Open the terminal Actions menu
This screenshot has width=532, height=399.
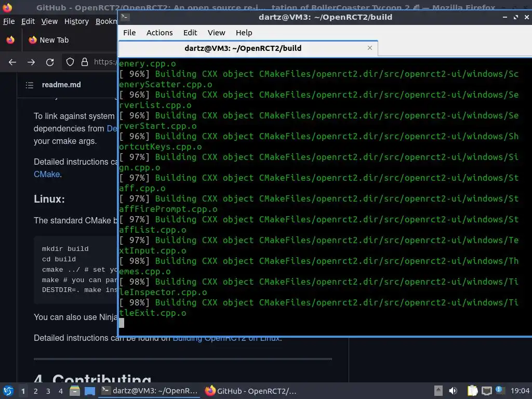159,33
